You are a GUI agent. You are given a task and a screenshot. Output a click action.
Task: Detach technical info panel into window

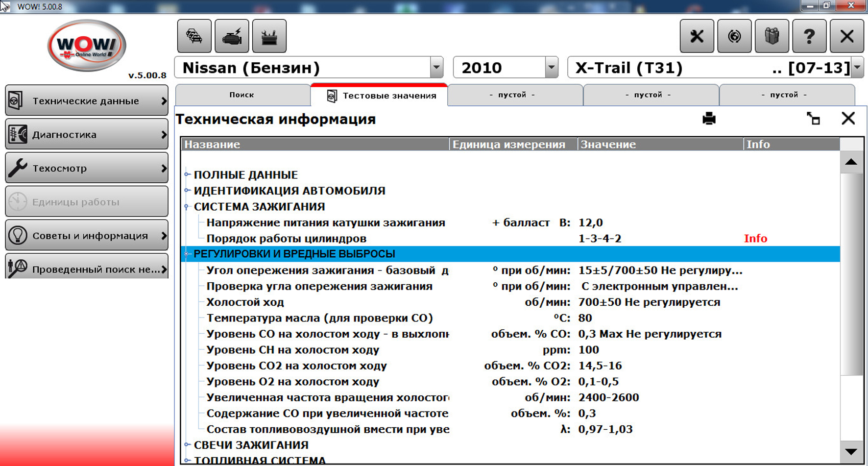[813, 119]
